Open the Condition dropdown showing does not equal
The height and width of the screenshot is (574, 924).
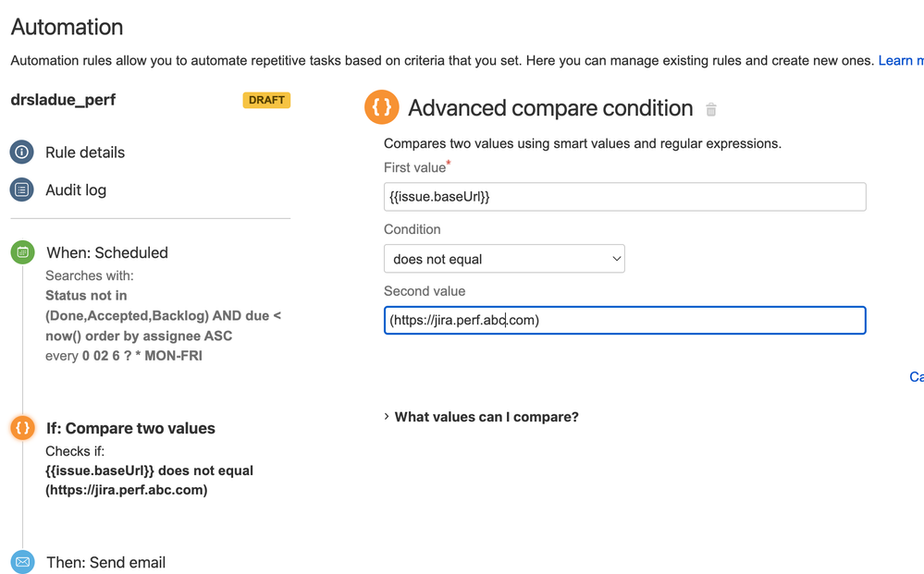[x=504, y=259]
